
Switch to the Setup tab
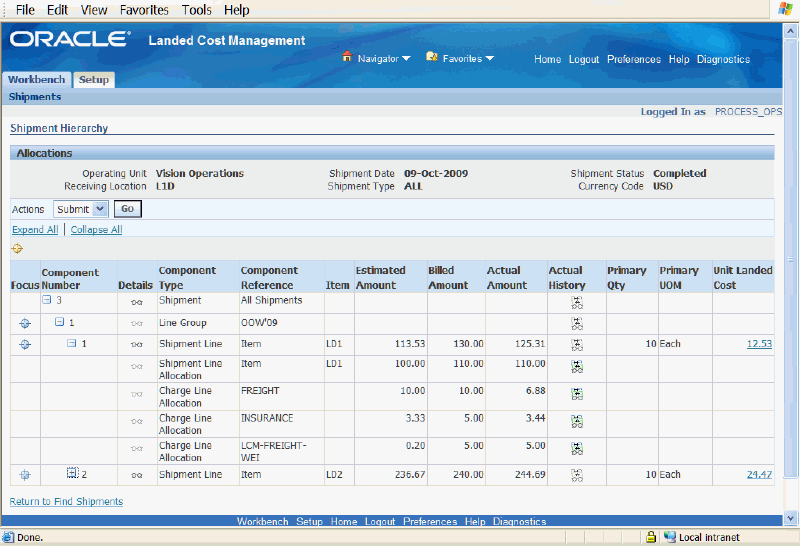(94, 80)
